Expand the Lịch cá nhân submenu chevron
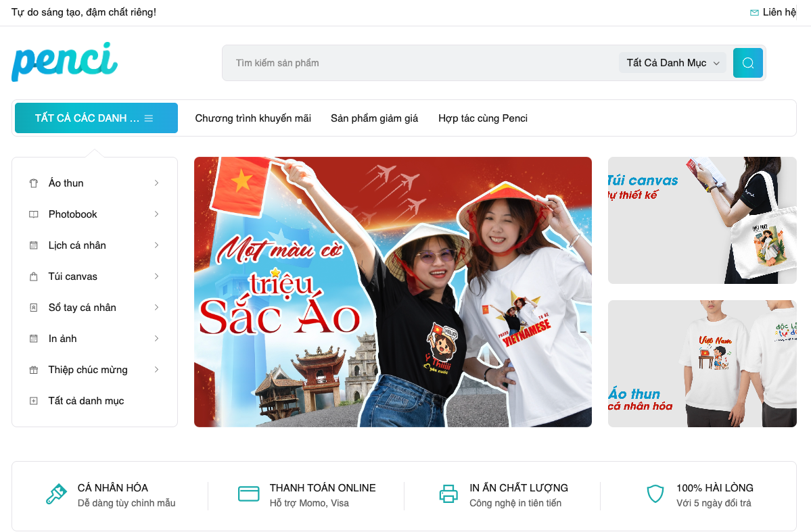 [156, 245]
